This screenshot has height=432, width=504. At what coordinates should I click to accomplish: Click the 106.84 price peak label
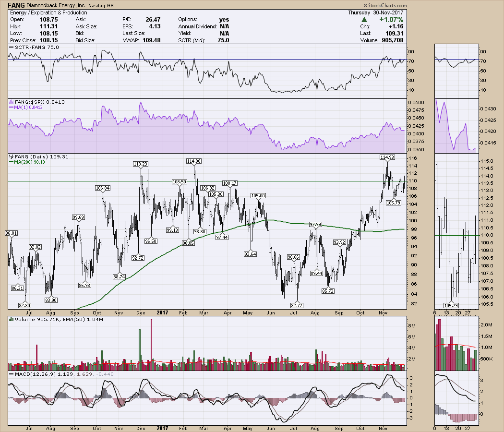click(103, 188)
